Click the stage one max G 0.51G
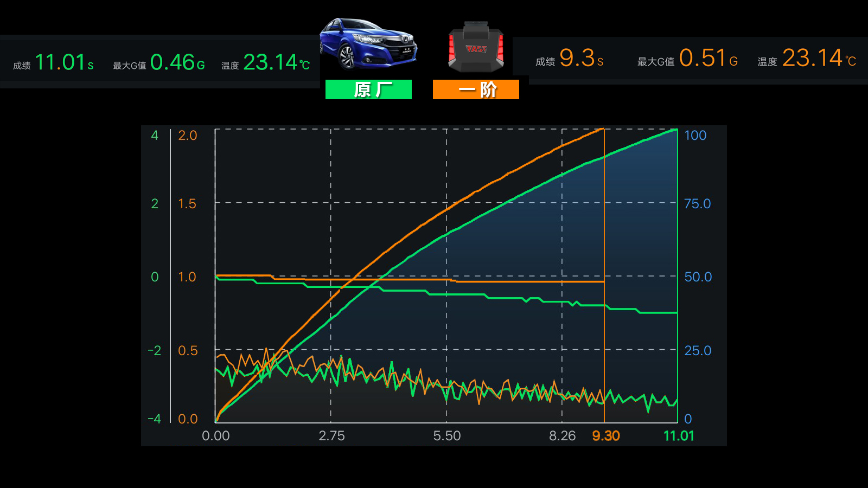 [709, 57]
